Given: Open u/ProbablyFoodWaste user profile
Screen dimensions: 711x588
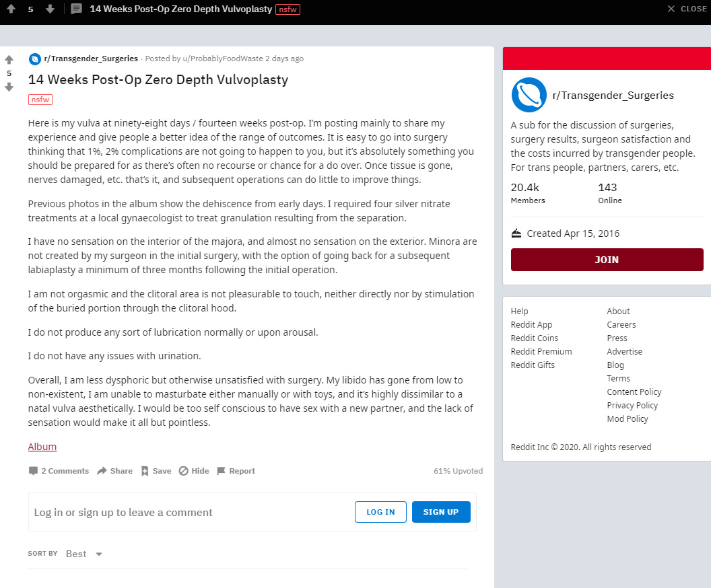Looking at the screenshot, I should [223, 59].
